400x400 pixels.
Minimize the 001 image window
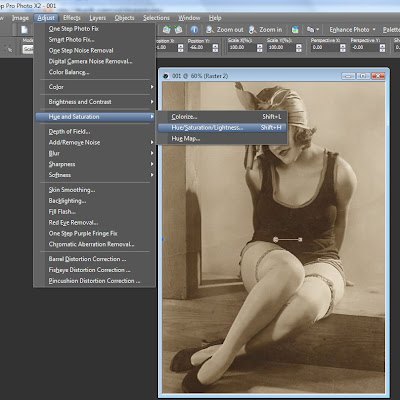pyautogui.click(x=348, y=76)
